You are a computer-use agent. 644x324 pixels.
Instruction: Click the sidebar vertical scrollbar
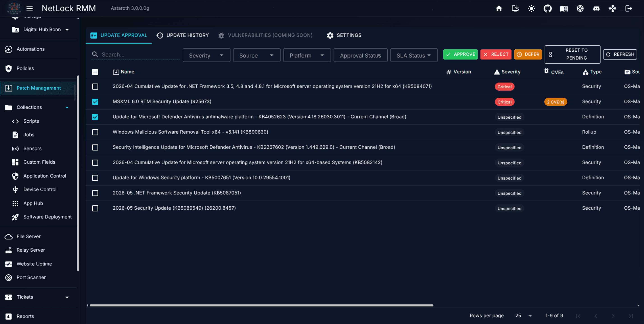click(78, 173)
